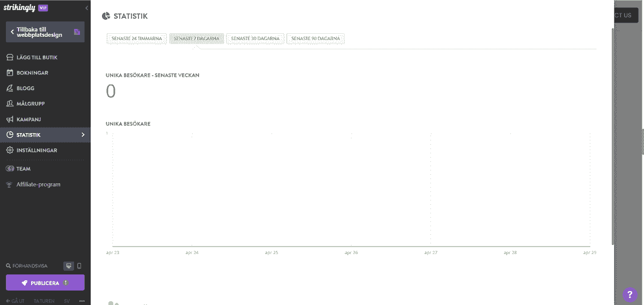The image size is (644, 305).
Task: Click the rocket icon on Publicera
Action: click(x=25, y=282)
